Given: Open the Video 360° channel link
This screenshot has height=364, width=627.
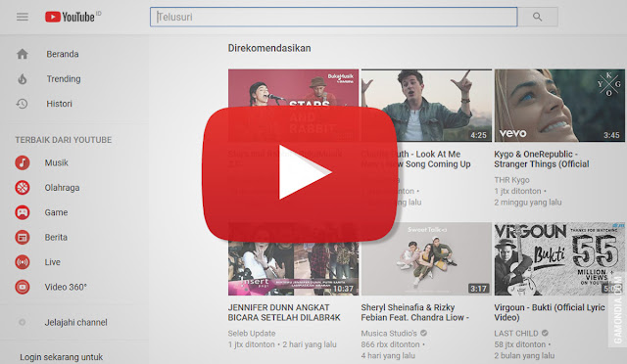Looking at the screenshot, I should [x=66, y=287].
